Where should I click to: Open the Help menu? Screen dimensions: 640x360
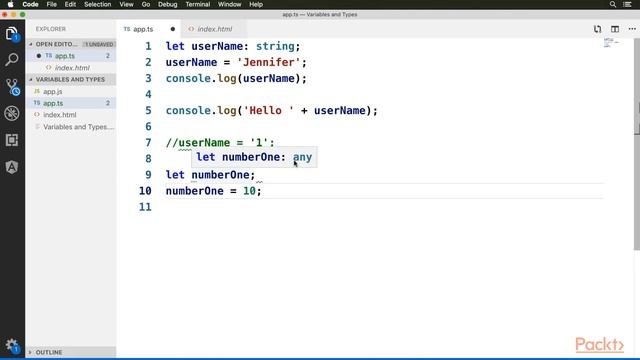click(x=256, y=4)
